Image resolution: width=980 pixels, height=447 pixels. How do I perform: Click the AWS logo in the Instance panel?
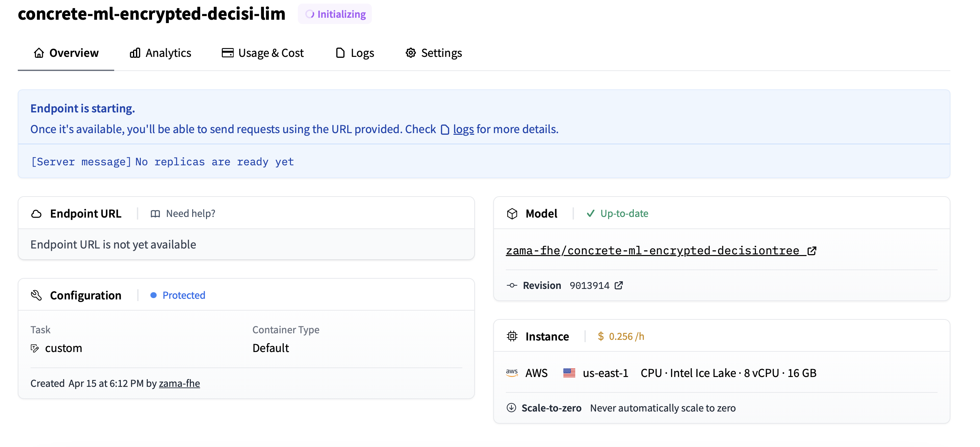(512, 373)
